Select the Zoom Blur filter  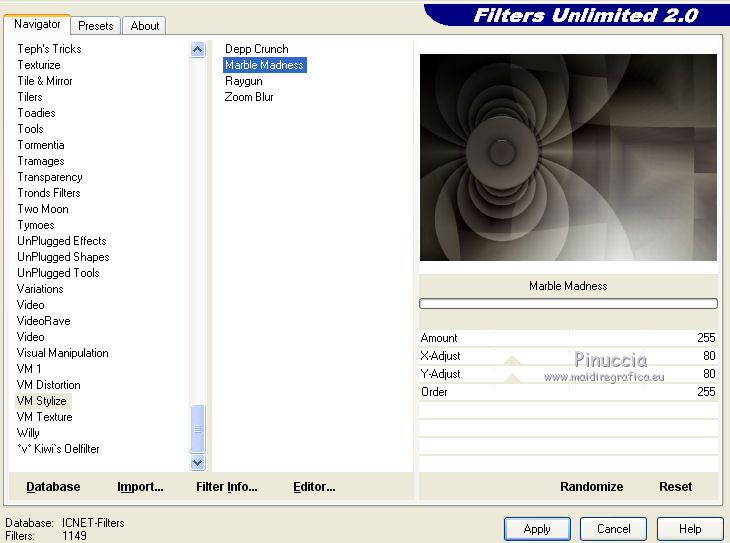249,97
